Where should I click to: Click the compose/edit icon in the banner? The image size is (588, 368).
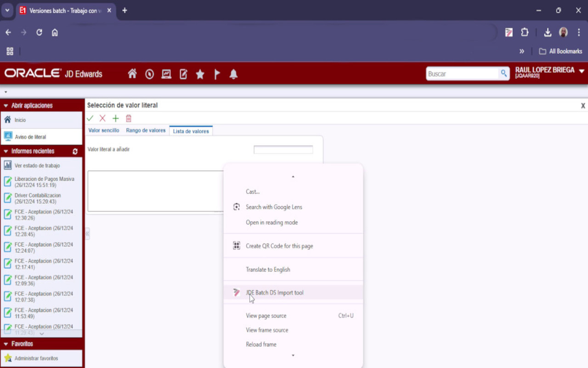[x=183, y=74]
